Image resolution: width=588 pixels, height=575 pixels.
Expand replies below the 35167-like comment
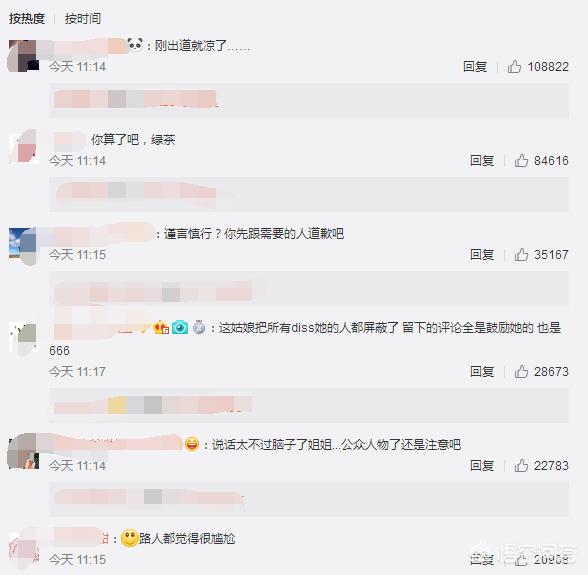(309, 288)
